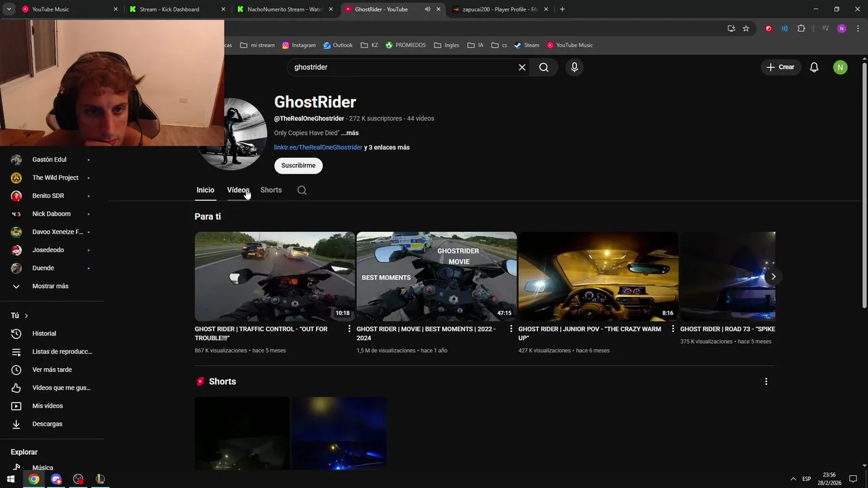The width and height of the screenshot is (868, 488).
Task: Open Ver más tarde in sidebar
Action: click(52, 369)
